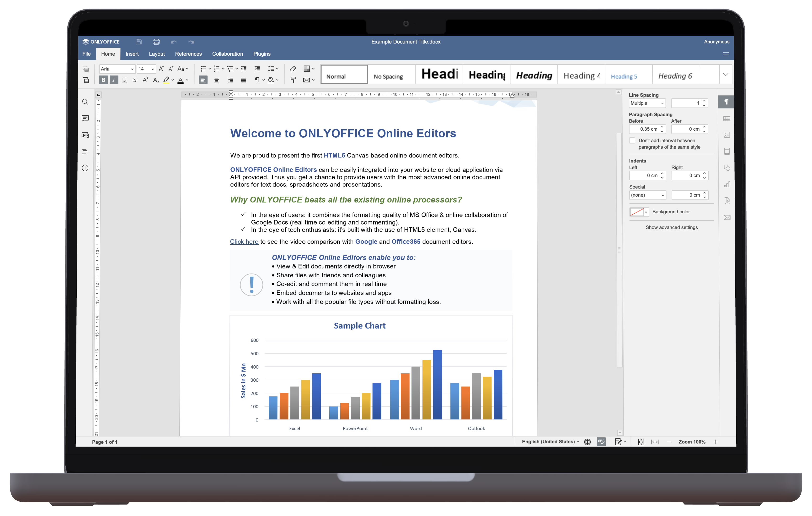Image resolution: width=812 pixels, height=516 pixels.
Task: Open the About info icon
Action: (x=85, y=168)
